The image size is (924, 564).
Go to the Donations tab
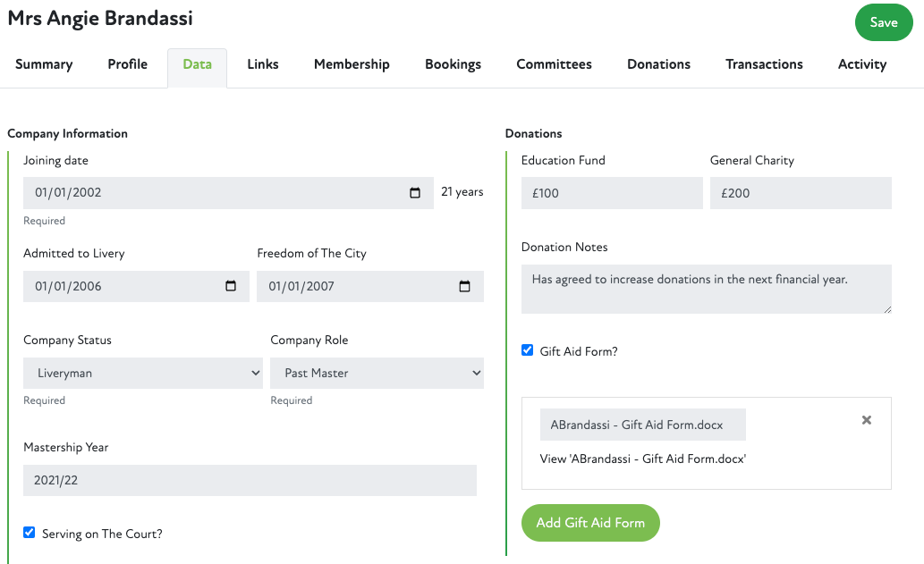pos(658,64)
